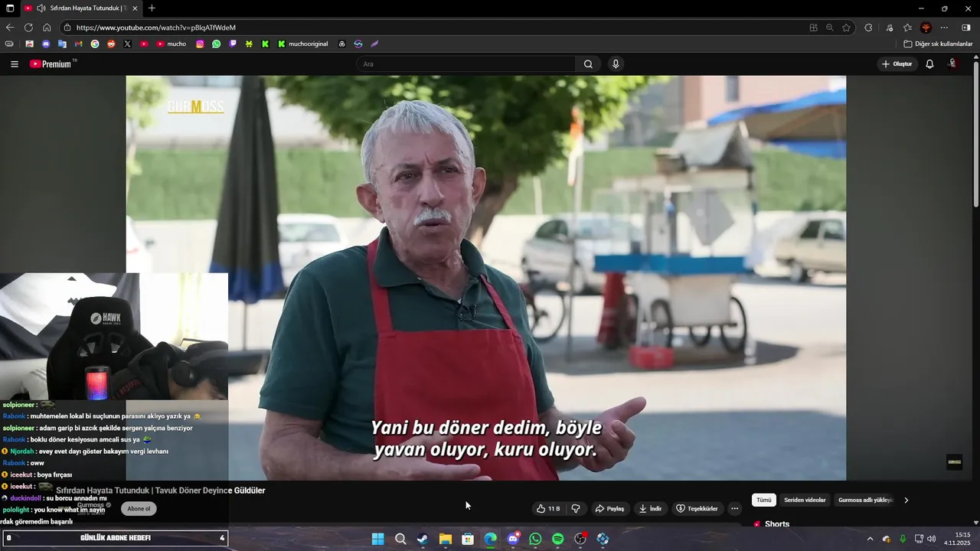Focus the YouTube search field Ara
Viewport: 980px width, 551px height.
[x=466, y=64]
